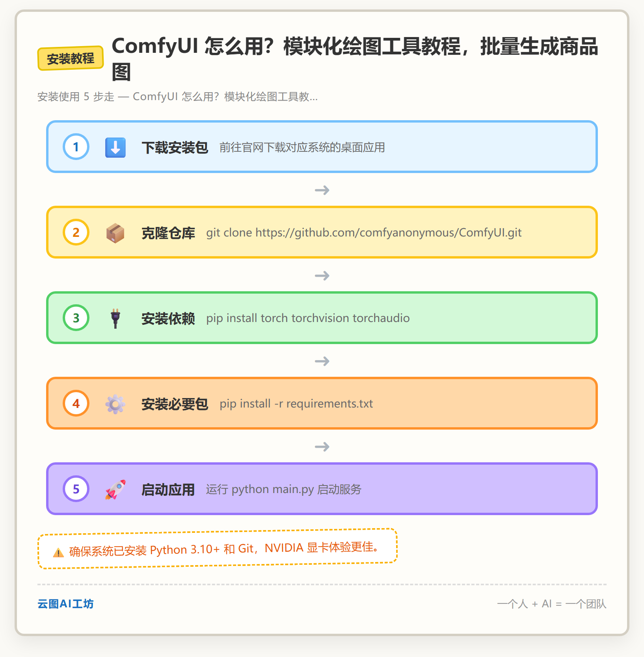Click the electric plug icon

(x=115, y=318)
